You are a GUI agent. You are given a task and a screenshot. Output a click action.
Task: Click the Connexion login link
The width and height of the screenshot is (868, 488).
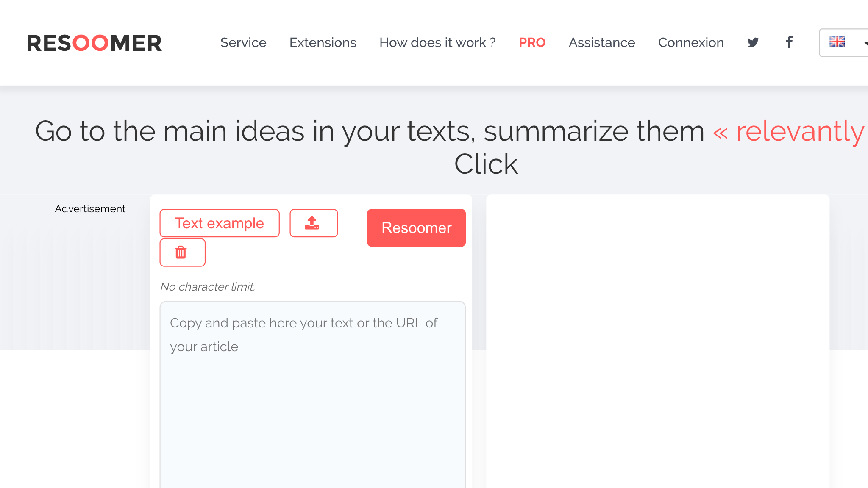pos(691,43)
